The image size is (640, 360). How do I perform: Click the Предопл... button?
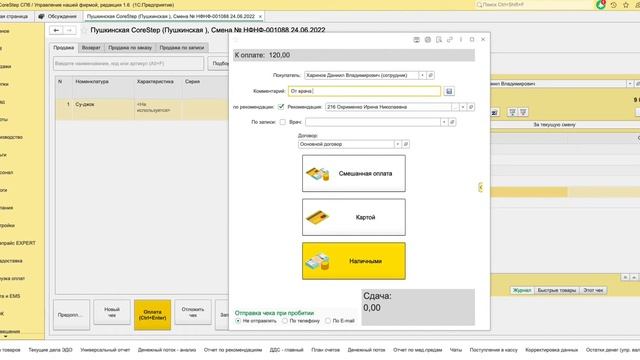pyautogui.click(x=71, y=315)
